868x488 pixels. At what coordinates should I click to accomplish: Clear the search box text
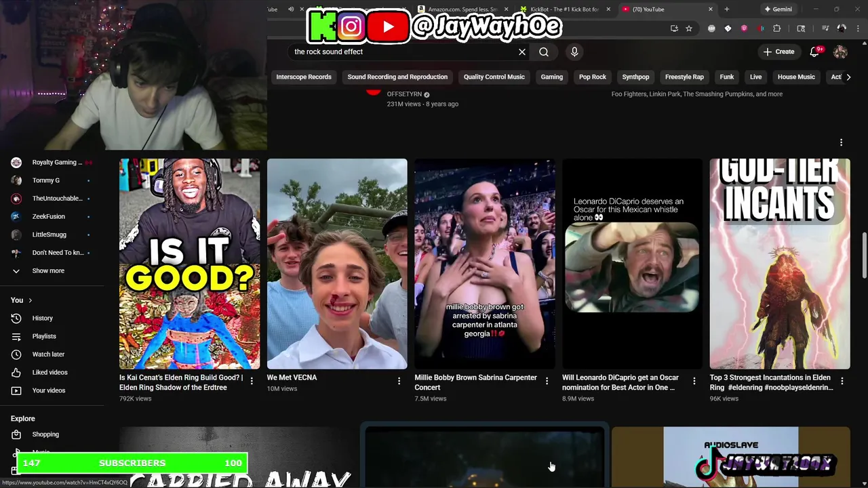(522, 52)
